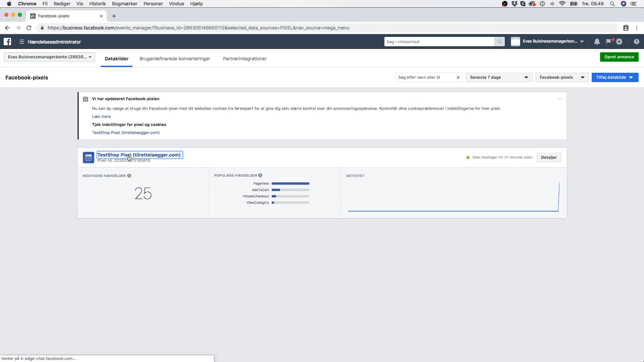Viewport: 644px width, 362px height.
Task: Click the Søg i virksomhed input field
Action: tap(439, 42)
